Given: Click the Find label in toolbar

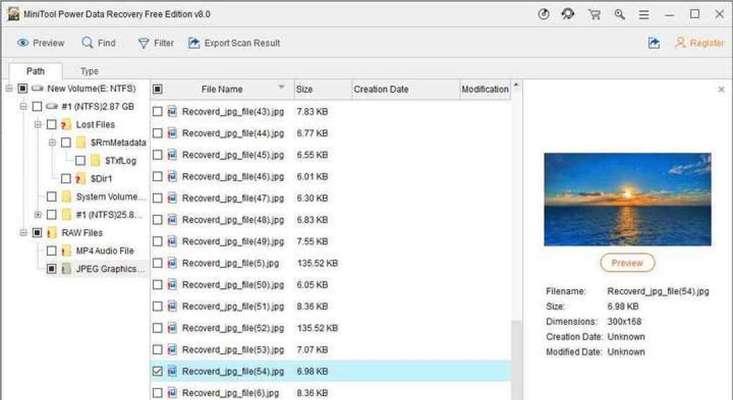Looking at the screenshot, I should click(107, 43).
